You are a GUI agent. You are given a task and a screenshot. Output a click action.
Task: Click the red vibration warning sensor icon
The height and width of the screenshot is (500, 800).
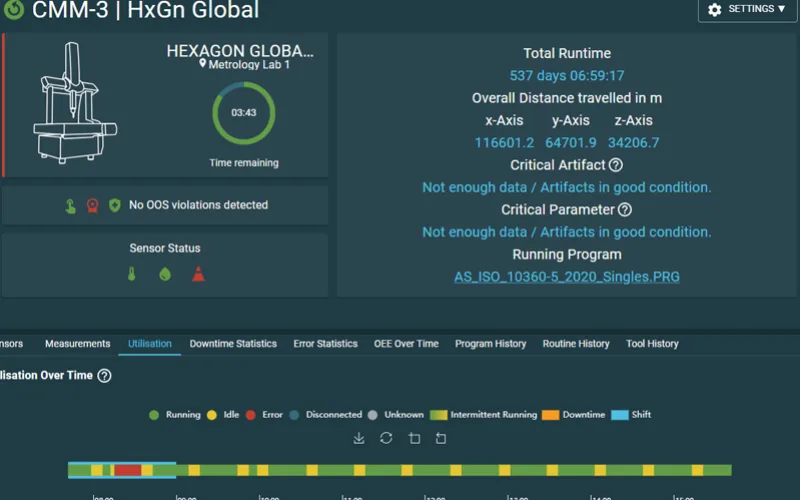point(198,274)
